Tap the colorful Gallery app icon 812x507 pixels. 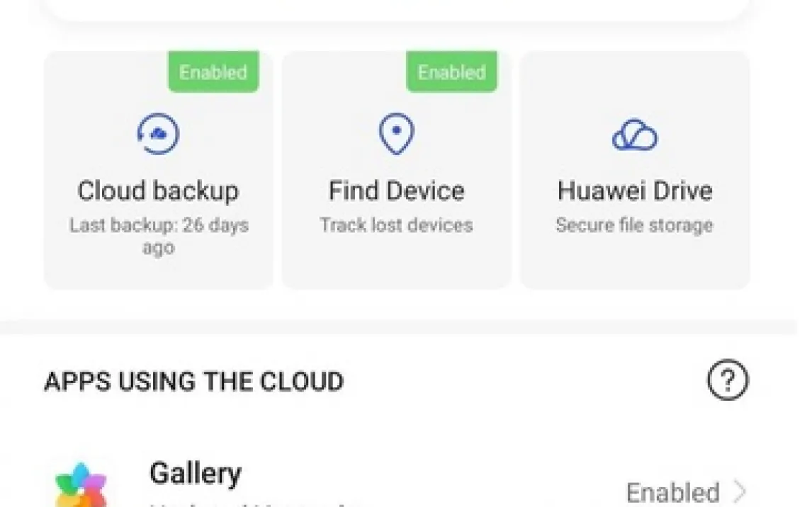click(x=81, y=487)
